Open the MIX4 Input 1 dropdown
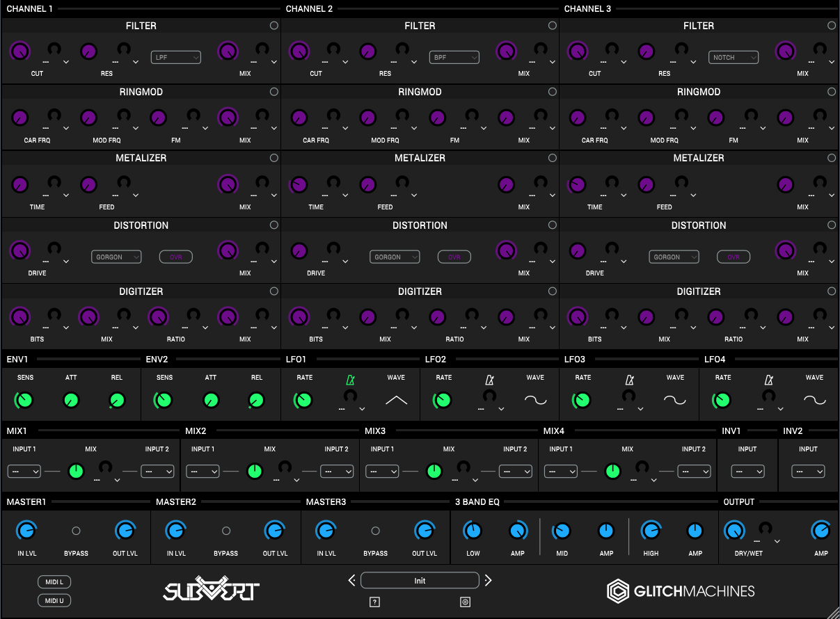The width and height of the screenshot is (840, 619). [561, 471]
